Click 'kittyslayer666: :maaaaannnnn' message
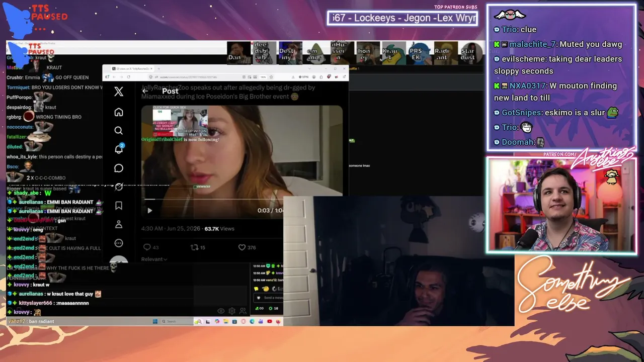Screen dimensions: 644x362 click(48, 303)
